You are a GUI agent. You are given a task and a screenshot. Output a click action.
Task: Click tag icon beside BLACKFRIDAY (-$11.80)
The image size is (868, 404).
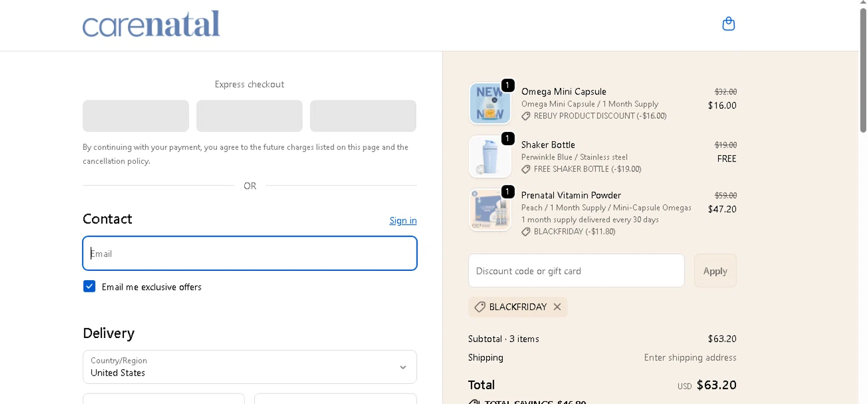click(x=526, y=232)
